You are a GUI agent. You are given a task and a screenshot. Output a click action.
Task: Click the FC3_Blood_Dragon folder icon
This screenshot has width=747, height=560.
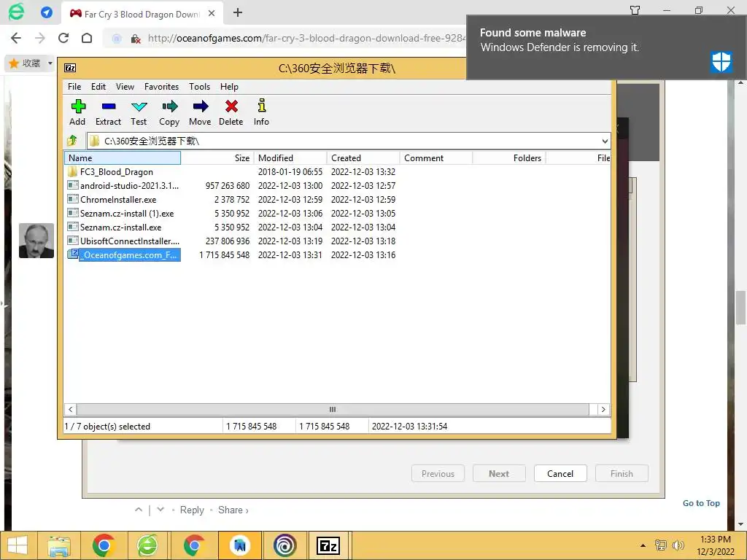tap(72, 171)
